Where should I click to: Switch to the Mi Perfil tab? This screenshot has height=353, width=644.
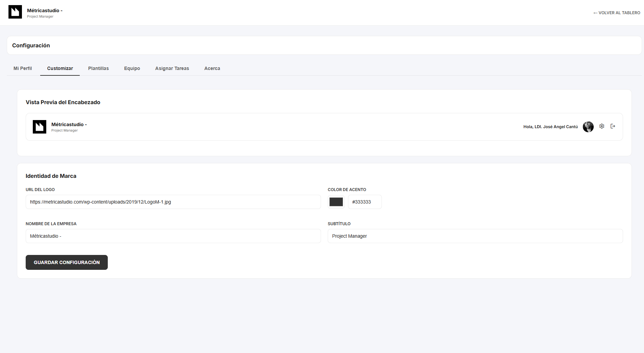coord(23,68)
